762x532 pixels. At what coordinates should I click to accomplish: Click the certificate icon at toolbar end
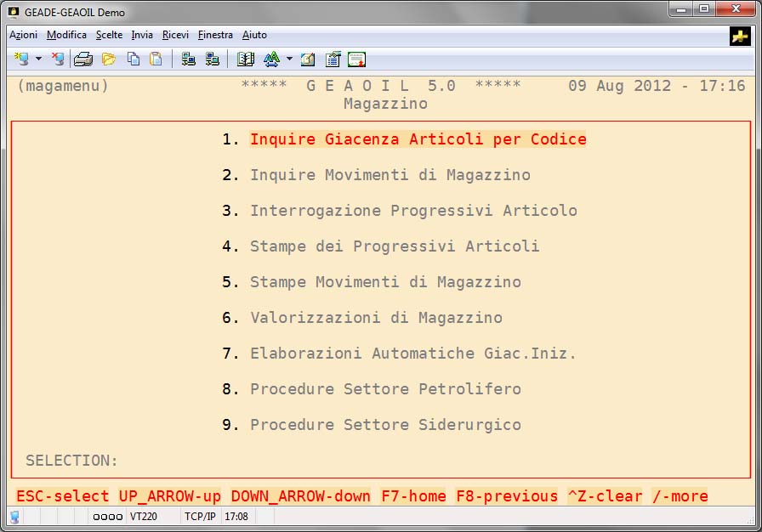pos(356,59)
